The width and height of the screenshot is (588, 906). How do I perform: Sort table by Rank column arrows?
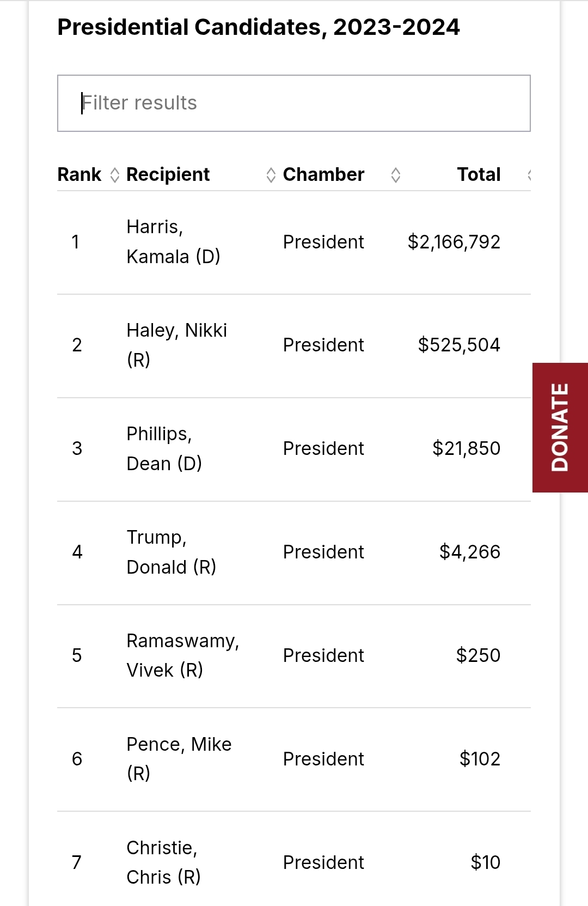(x=114, y=175)
